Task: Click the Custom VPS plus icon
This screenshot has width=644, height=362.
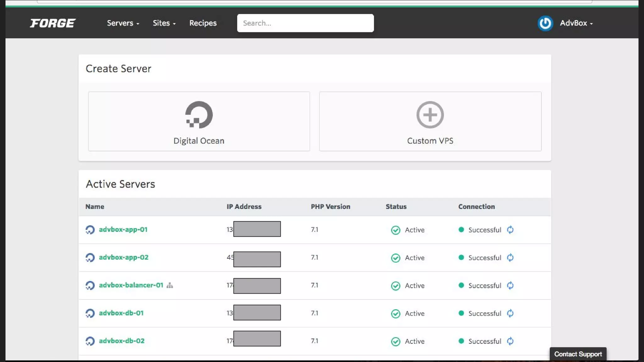Action: tap(430, 115)
